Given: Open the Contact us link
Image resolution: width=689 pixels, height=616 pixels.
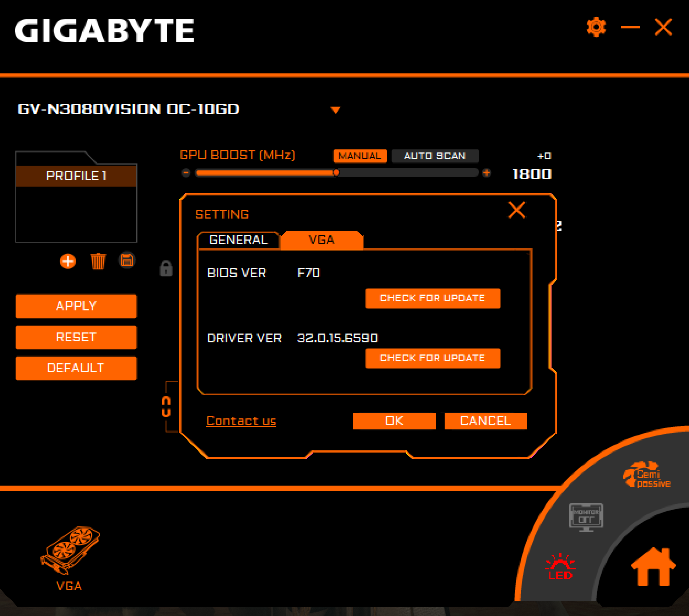Looking at the screenshot, I should [241, 421].
